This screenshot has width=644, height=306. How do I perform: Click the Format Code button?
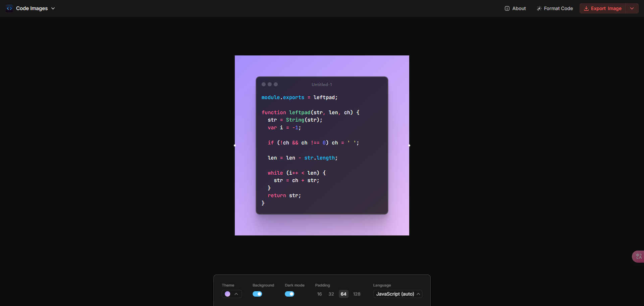[555, 8]
